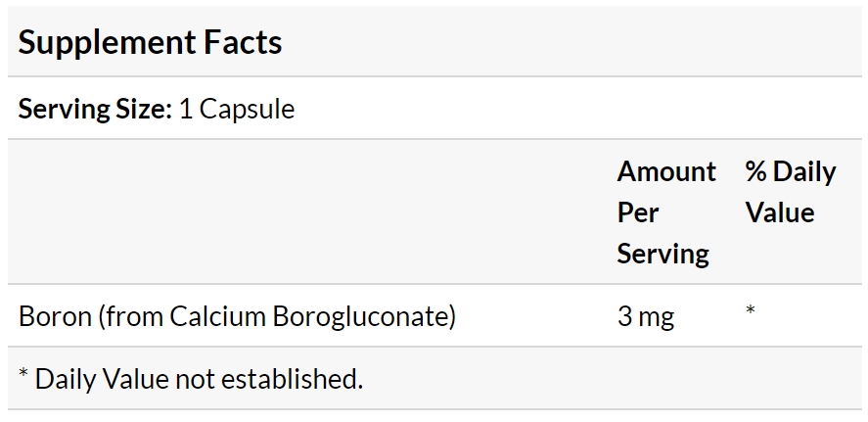Click the word established in footnote
Screen dimensions: 868x422
(292, 379)
